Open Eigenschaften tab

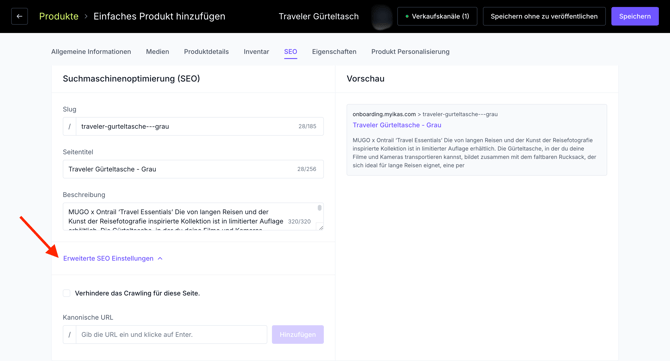point(334,52)
